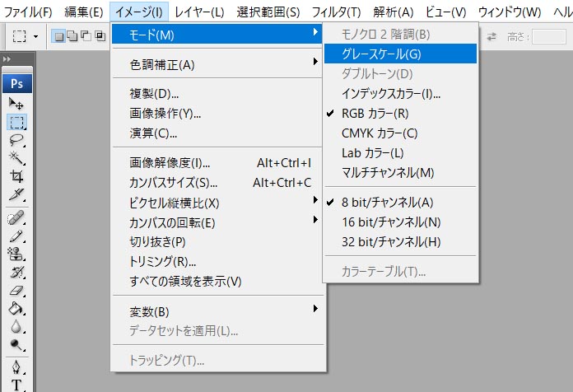
Task: Expand the ピクセル縦横比(X) submenu
Action: pyautogui.click(x=217, y=203)
